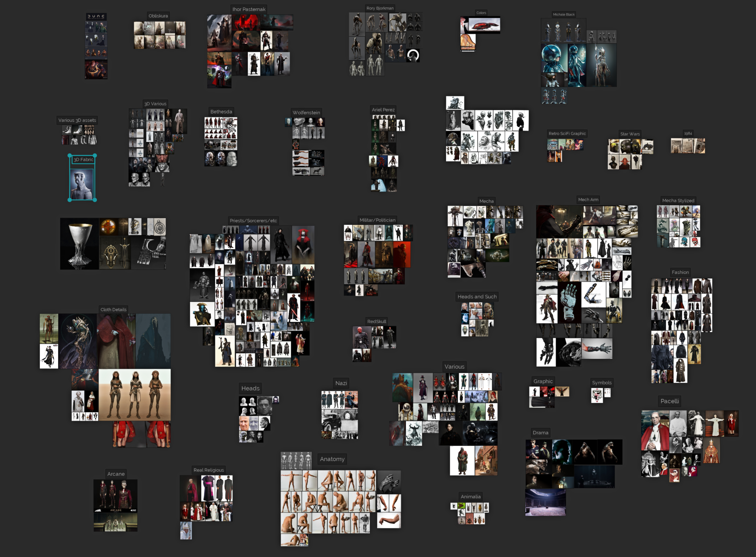Select the Cloth Details label

113,309
